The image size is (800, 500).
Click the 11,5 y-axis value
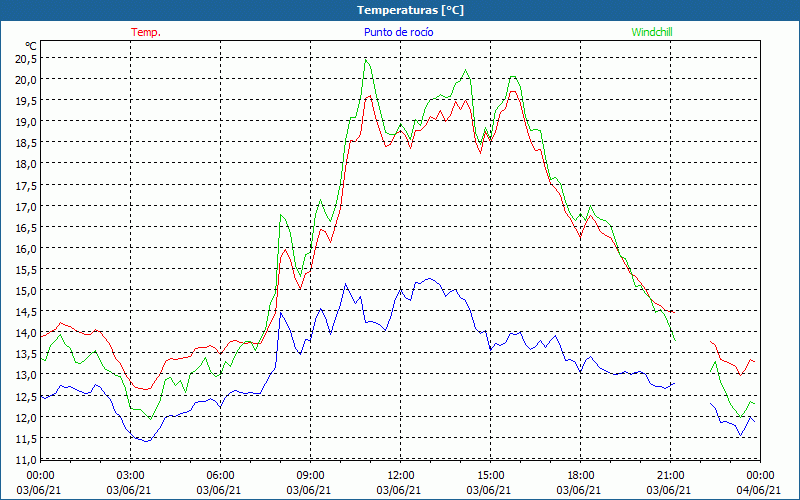pos(26,439)
